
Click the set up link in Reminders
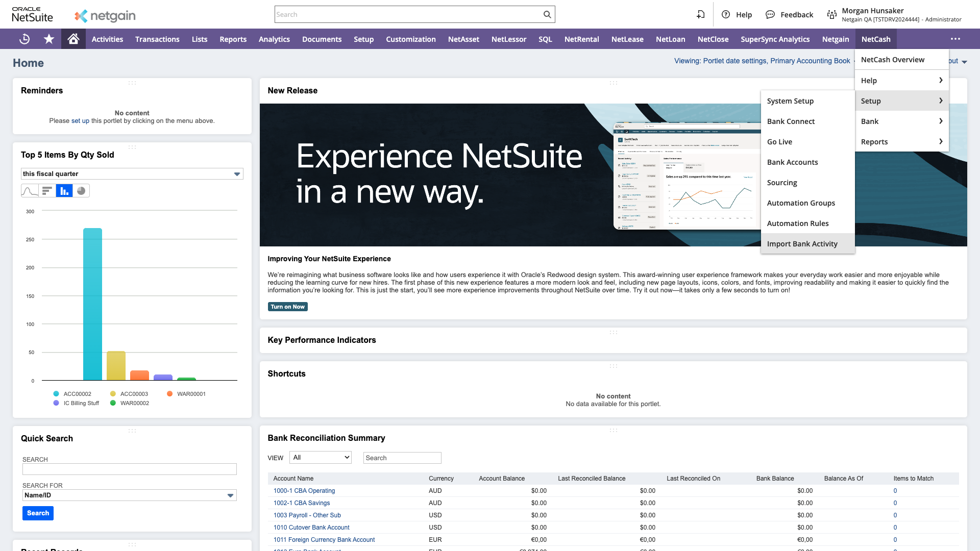click(x=80, y=121)
